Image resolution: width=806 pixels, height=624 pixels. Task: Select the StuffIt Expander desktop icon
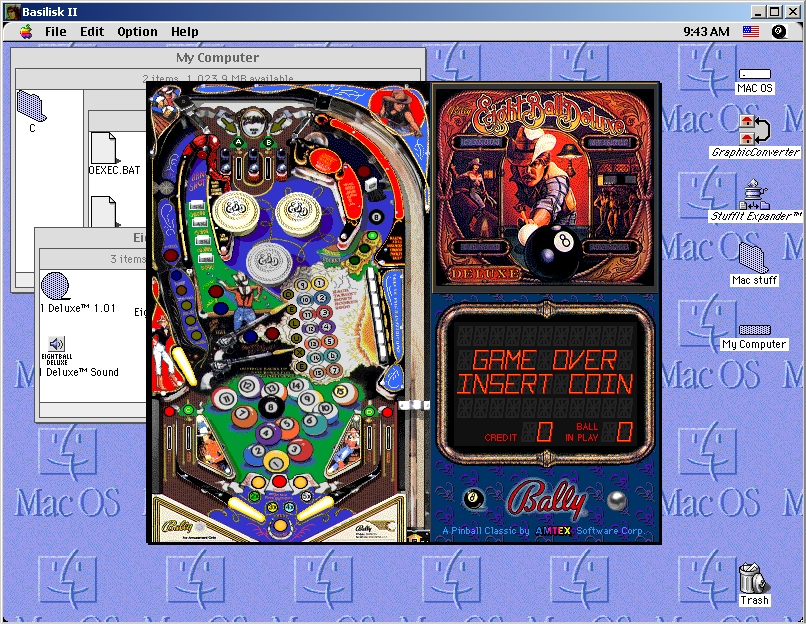[x=755, y=194]
